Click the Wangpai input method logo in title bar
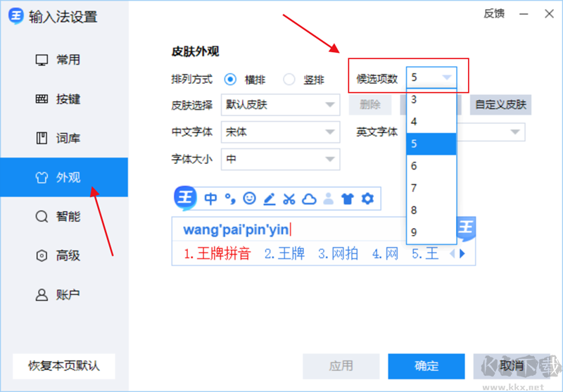Image resolution: width=563 pixels, height=392 pixels. [16, 15]
